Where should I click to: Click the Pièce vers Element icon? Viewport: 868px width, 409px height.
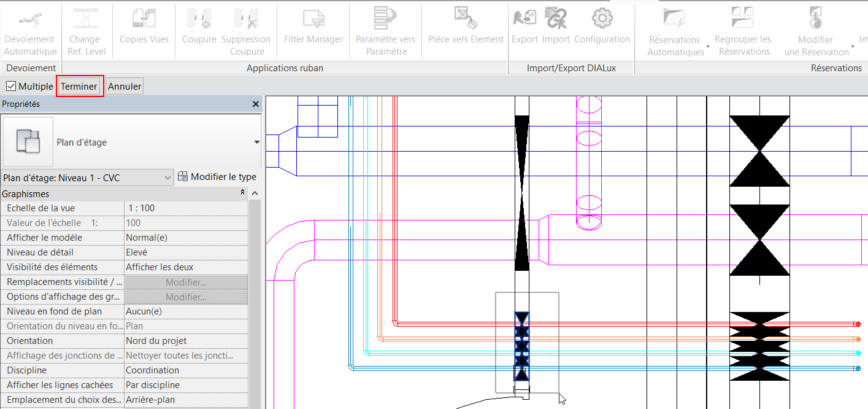point(466,18)
